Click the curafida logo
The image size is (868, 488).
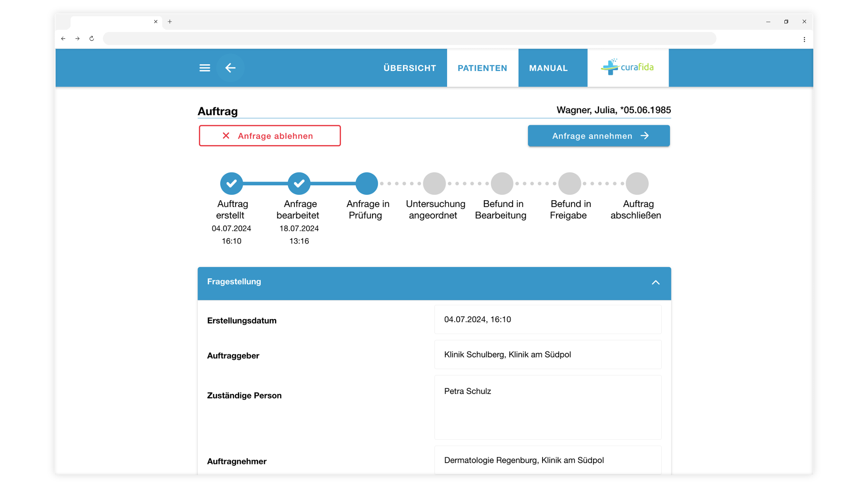[x=627, y=67]
